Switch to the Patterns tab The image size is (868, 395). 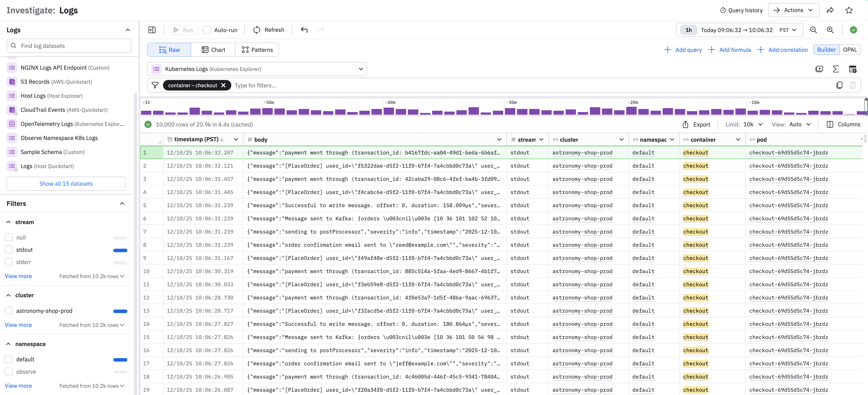tap(257, 50)
